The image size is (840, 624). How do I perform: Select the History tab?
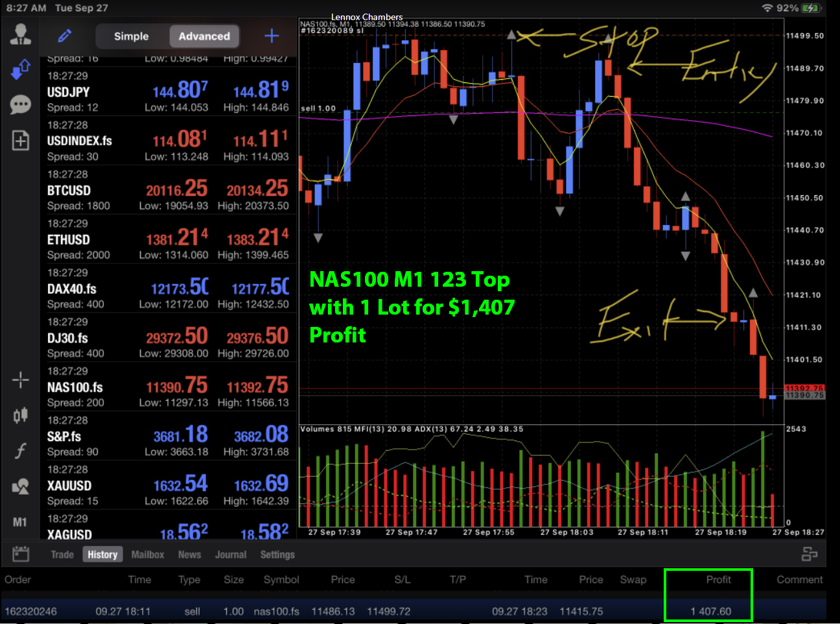coord(102,555)
